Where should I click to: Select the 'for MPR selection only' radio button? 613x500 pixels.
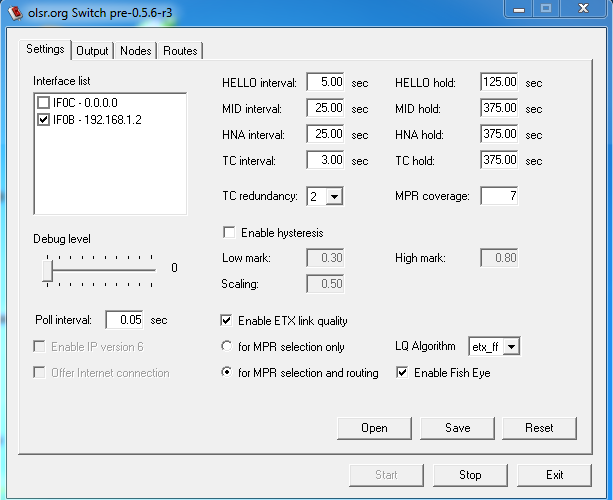[226, 347]
